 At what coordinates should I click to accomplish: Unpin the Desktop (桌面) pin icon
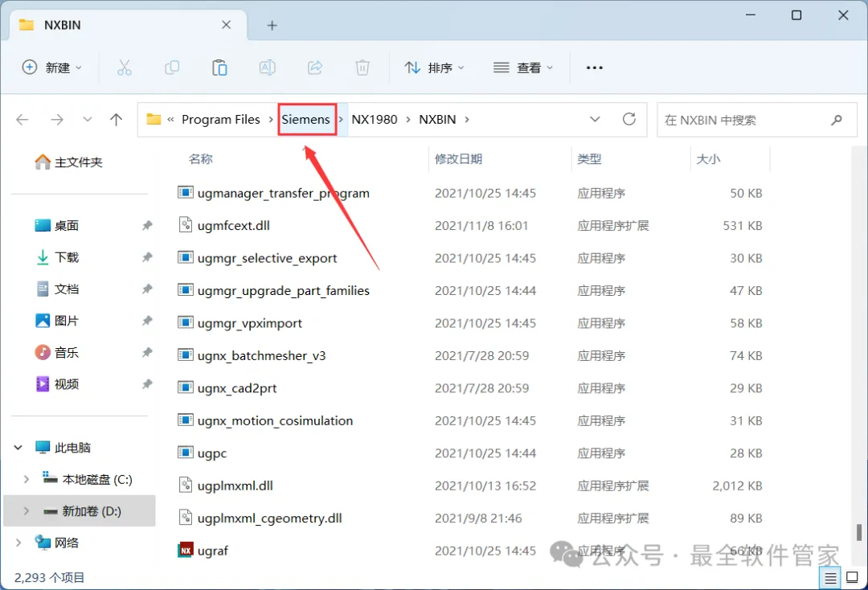click(147, 225)
